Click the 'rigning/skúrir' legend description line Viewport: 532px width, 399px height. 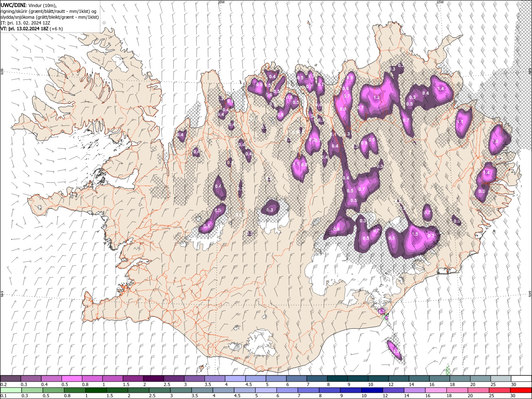49,11
